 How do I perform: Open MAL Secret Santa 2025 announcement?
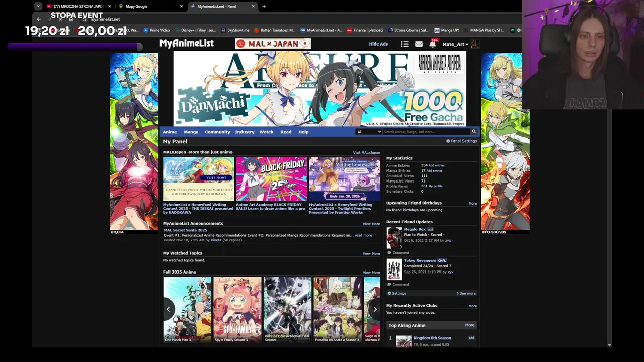click(x=186, y=230)
